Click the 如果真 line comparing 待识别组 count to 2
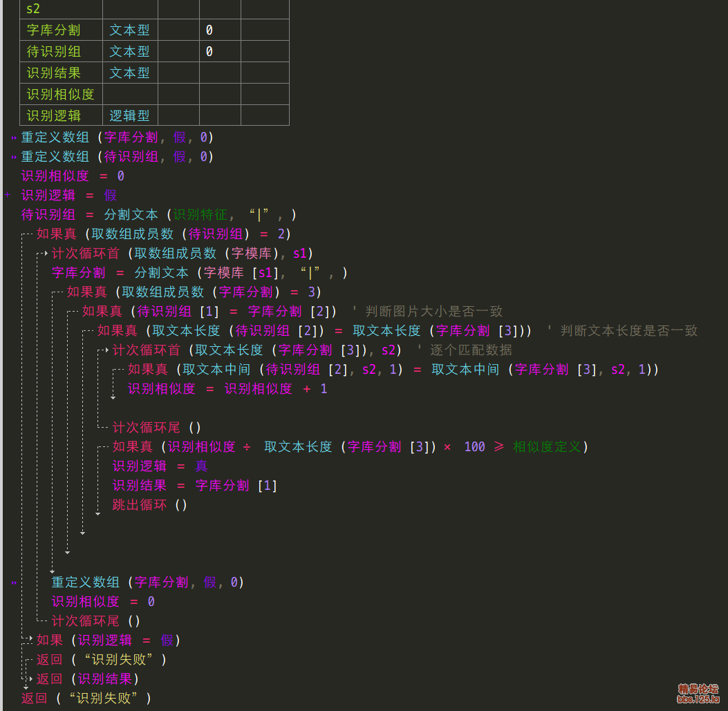The width and height of the screenshot is (728, 711). (x=163, y=234)
